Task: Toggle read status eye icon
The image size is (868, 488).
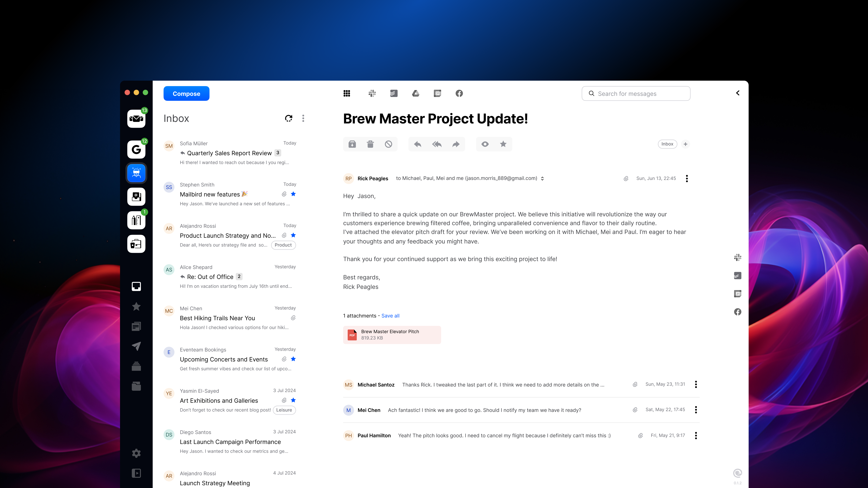Action: point(485,144)
